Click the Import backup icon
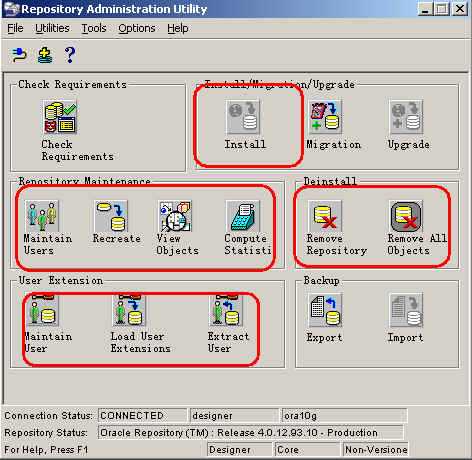 406,310
